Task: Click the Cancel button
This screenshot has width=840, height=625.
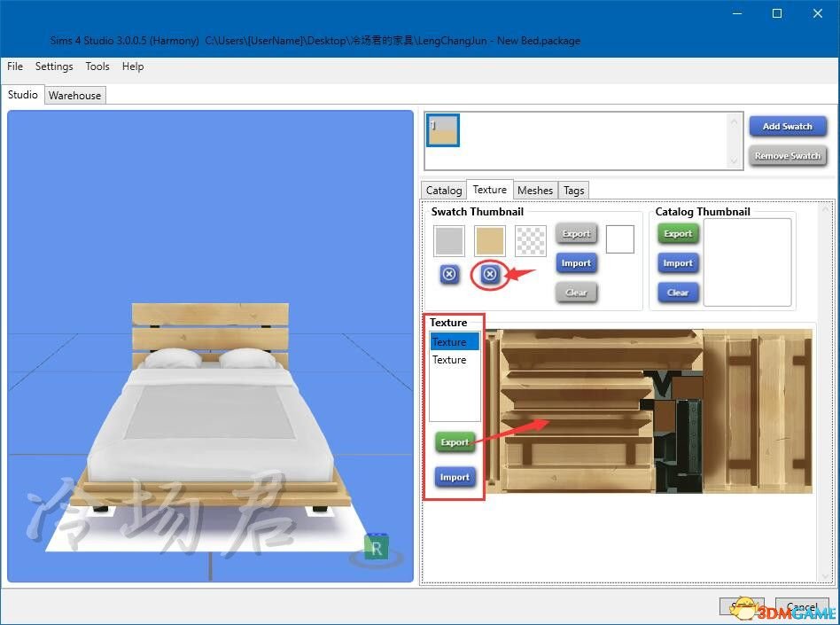Action: click(x=802, y=606)
